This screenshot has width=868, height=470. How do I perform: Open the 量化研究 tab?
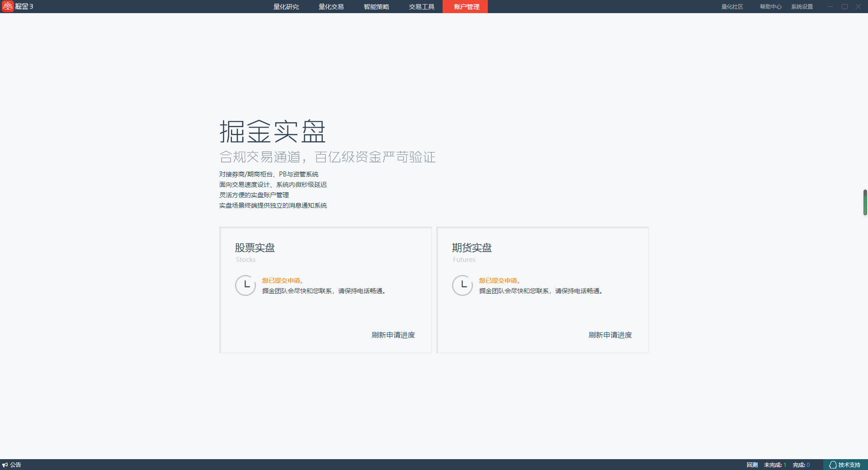tap(286, 7)
